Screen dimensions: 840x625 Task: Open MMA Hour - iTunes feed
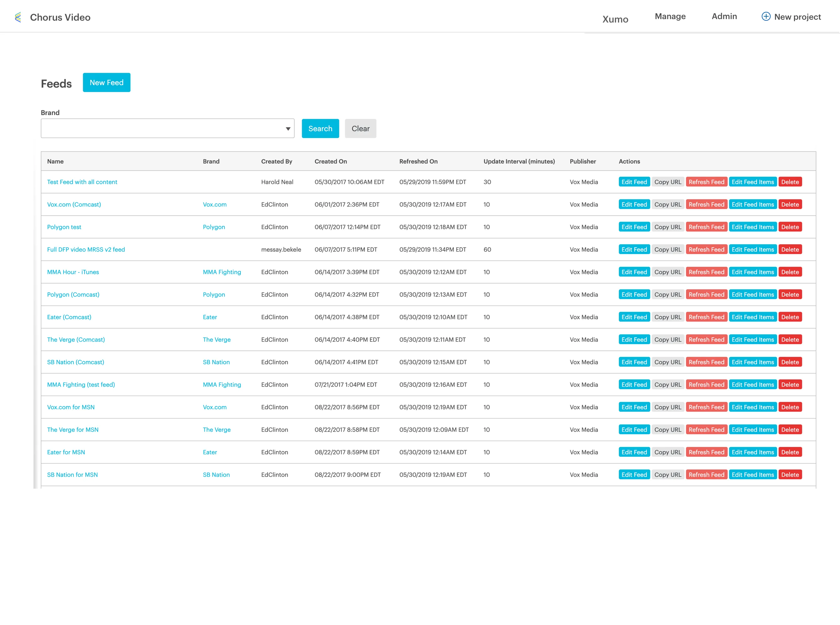pyautogui.click(x=73, y=272)
